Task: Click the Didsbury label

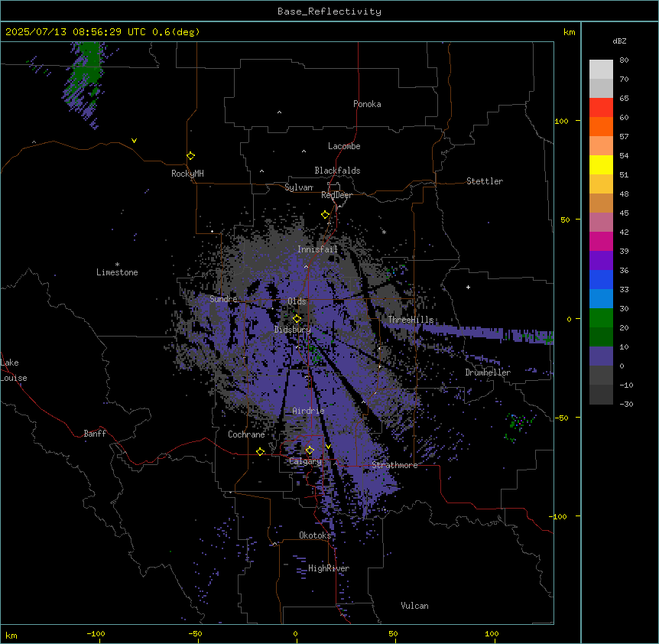Action: point(293,330)
